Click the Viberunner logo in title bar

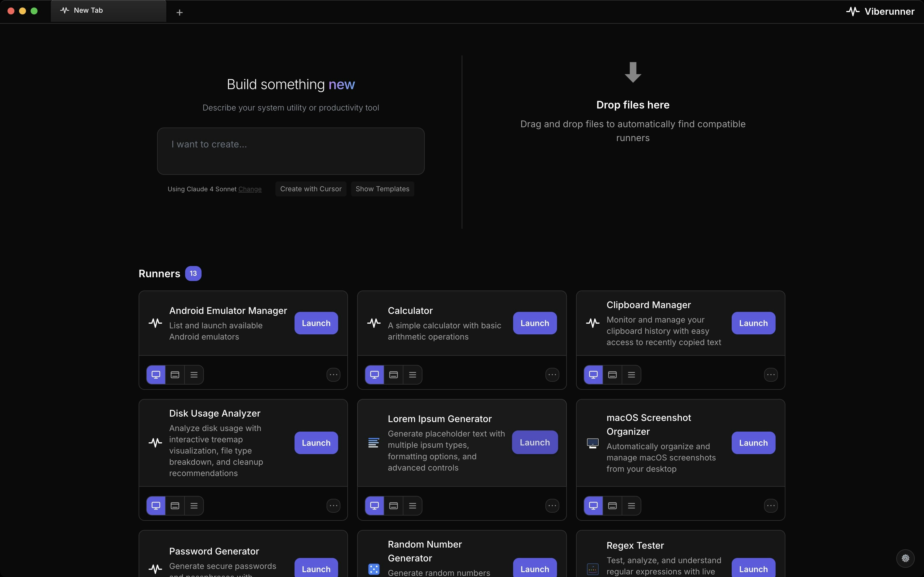880,12
